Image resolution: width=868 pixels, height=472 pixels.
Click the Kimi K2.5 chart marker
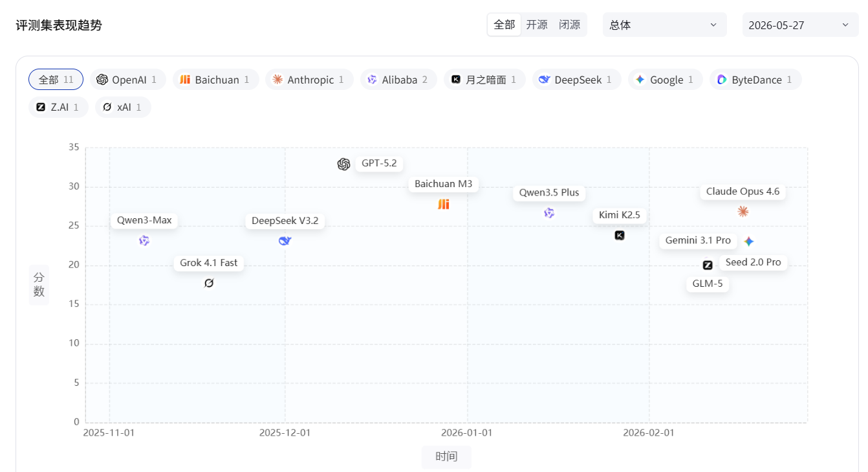point(619,235)
